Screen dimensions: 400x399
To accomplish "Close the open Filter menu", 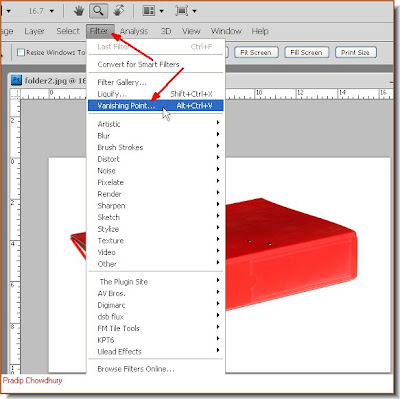I will 100,31.
